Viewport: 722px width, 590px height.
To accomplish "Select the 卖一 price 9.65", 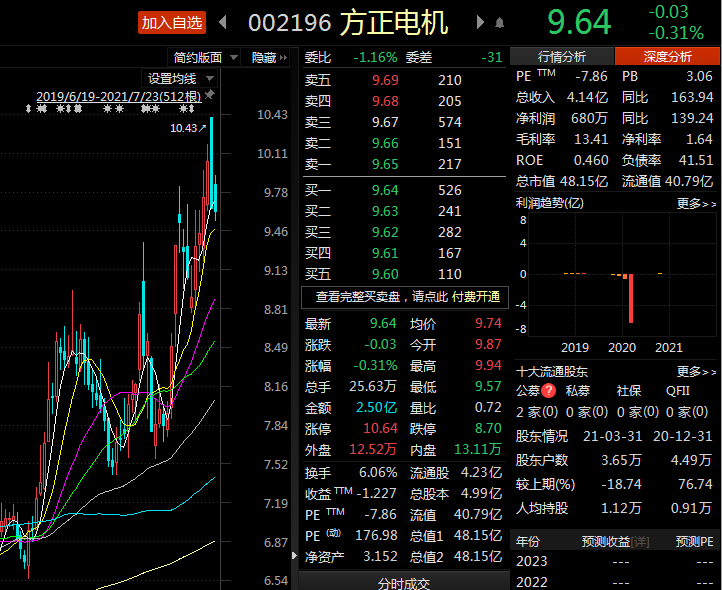I will (x=385, y=164).
